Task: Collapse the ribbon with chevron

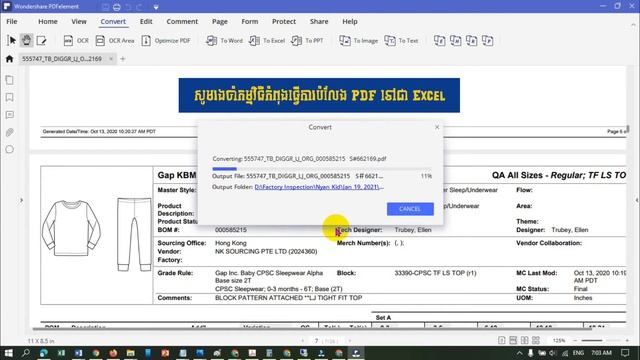Action: tap(633, 25)
